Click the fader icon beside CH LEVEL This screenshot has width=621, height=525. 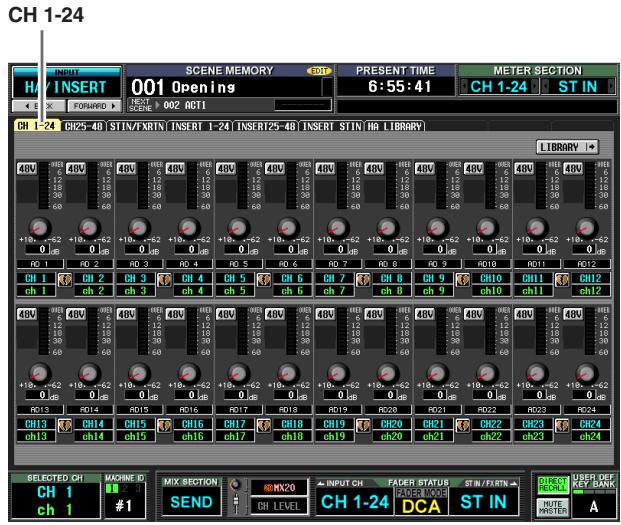[x=236, y=504]
